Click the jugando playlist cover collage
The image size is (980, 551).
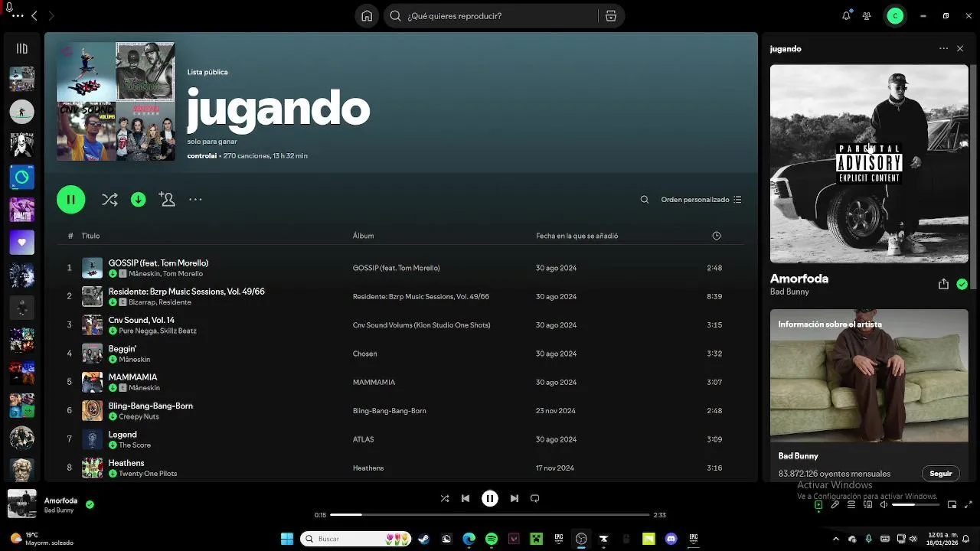coord(116,101)
